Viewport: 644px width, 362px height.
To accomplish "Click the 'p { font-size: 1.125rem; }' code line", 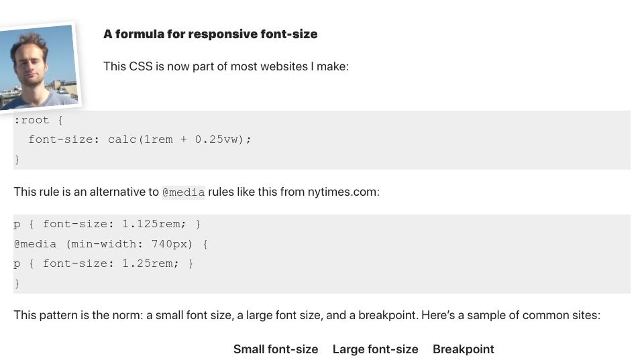I will coord(107,224).
